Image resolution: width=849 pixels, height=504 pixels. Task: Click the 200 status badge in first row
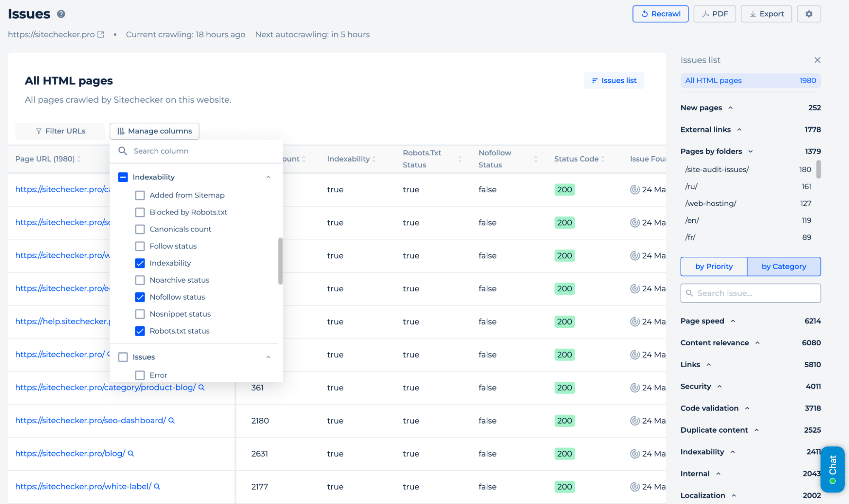click(x=564, y=189)
